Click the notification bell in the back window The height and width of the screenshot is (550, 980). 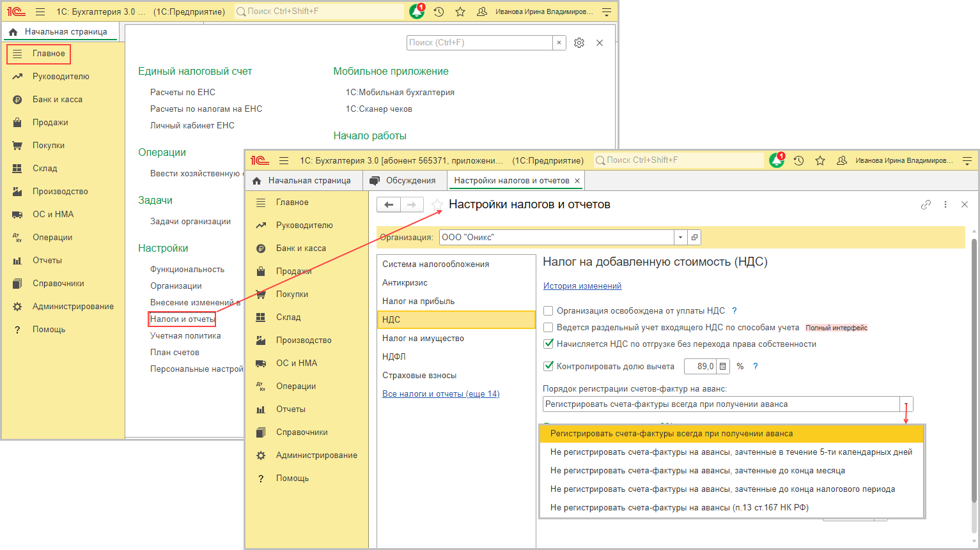coord(417,11)
